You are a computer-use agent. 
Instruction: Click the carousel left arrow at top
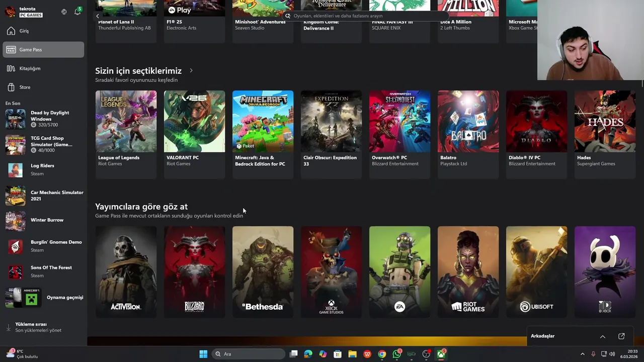click(98, 16)
